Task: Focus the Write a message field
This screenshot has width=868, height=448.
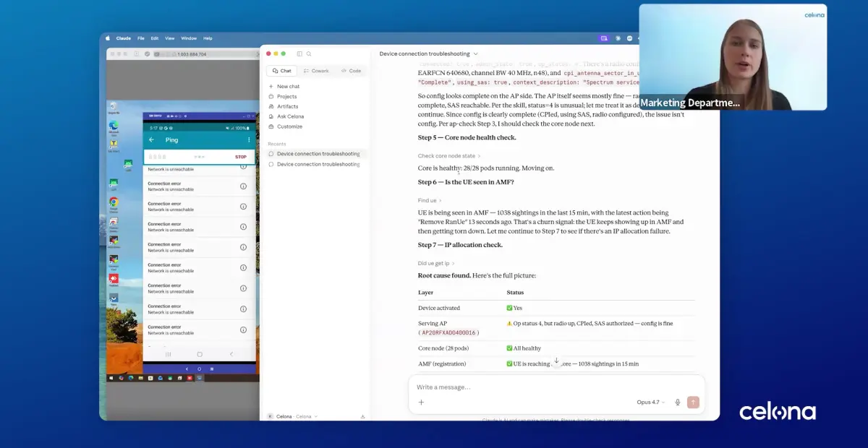Action: [556, 387]
